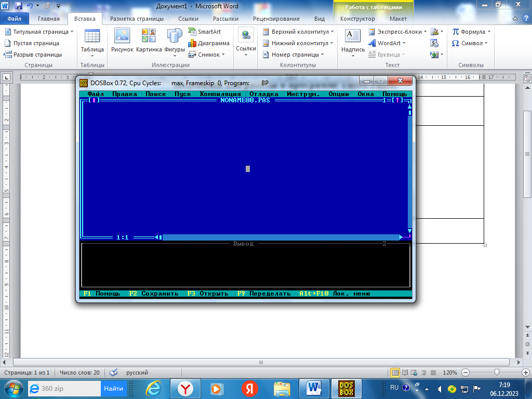
Task: Insert object icon in Текст group
Action: coord(434,55)
